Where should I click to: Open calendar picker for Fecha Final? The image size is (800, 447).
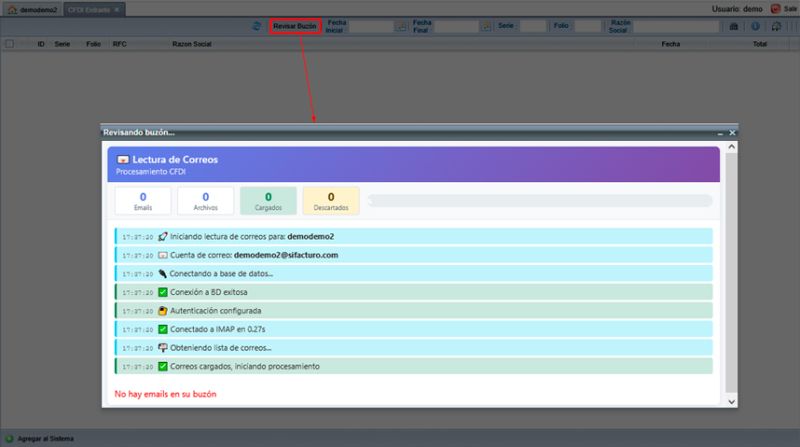point(486,26)
